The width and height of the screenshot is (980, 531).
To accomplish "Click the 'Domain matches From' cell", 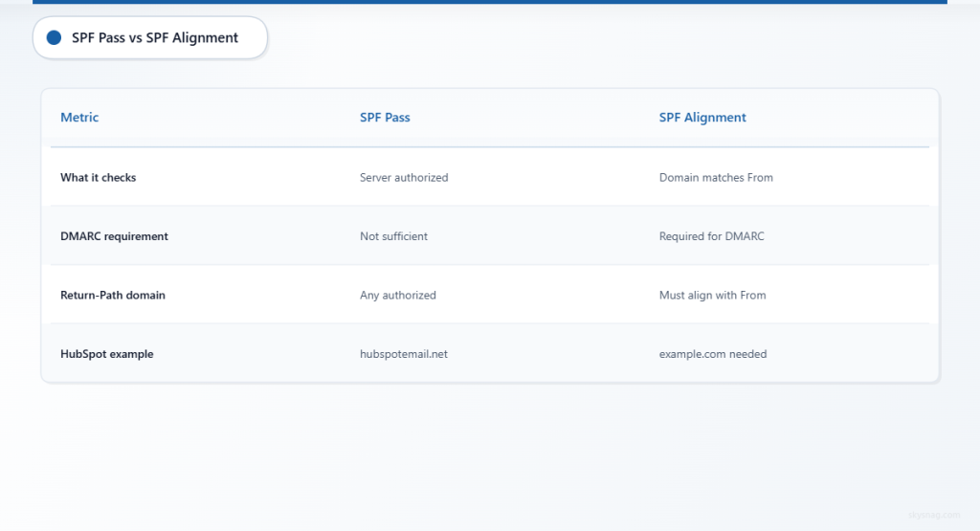I will click(716, 177).
